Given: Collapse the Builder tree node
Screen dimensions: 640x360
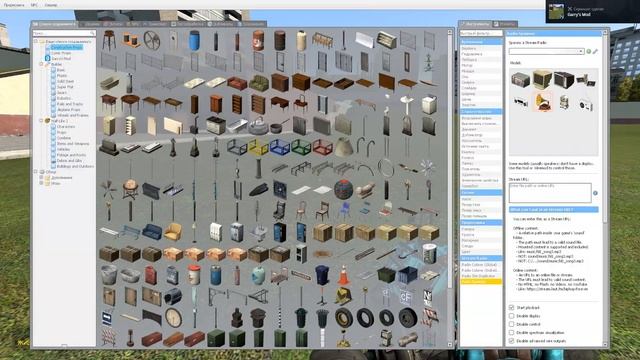Looking at the screenshot, I should click(x=41, y=64).
